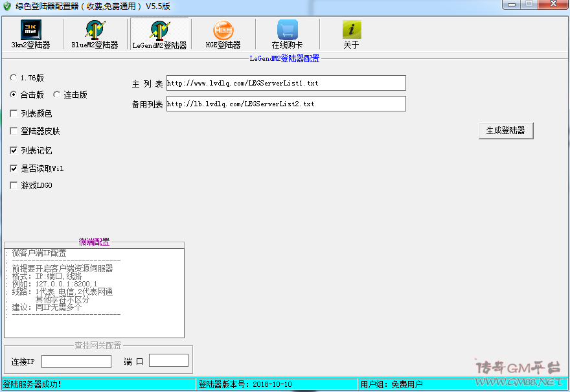Enable the 登陆器皮肤 checkbox
Image resolution: width=570 pixels, height=392 pixels.
[x=14, y=132]
